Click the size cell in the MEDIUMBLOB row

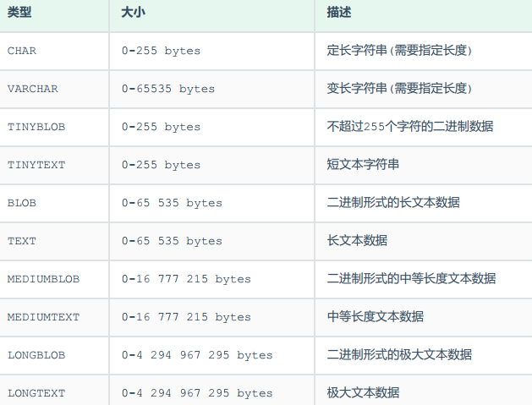click(186, 279)
